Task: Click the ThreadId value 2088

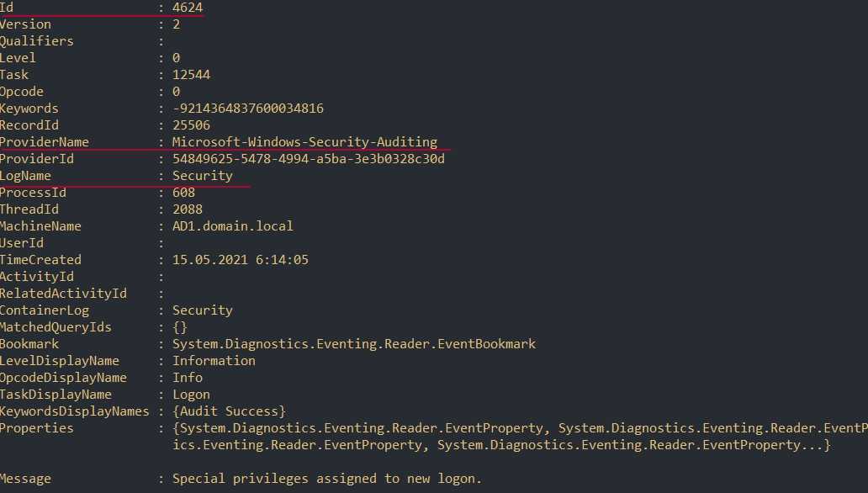Action: tap(187, 209)
